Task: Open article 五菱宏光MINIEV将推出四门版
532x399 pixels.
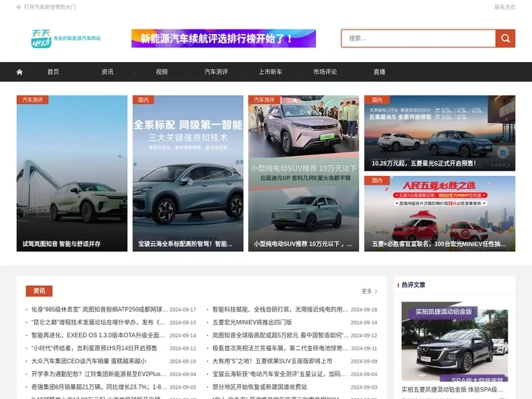Action: (x=252, y=322)
